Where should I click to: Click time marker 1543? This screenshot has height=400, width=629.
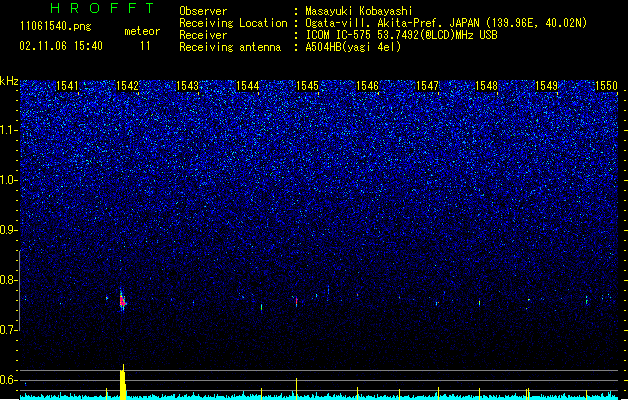187,86
